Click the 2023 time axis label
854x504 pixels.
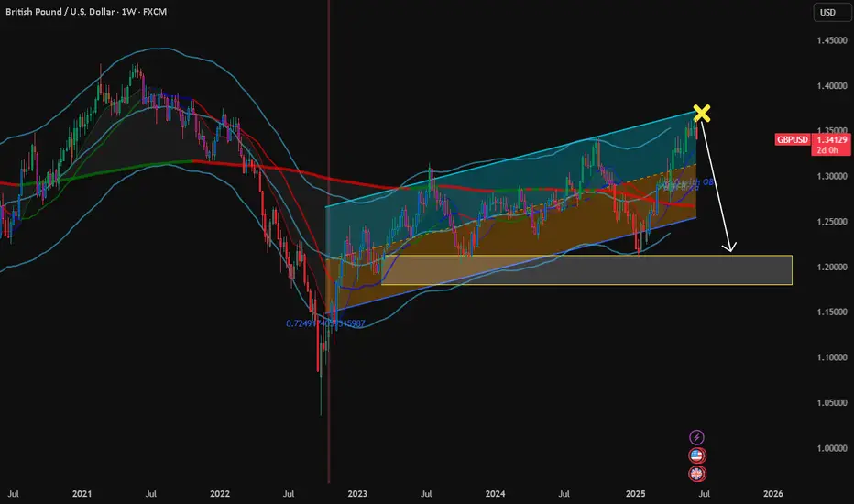point(357,494)
